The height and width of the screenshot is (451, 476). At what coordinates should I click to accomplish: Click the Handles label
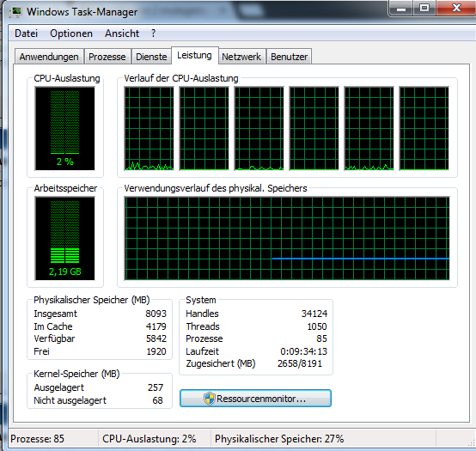pos(202,314)
